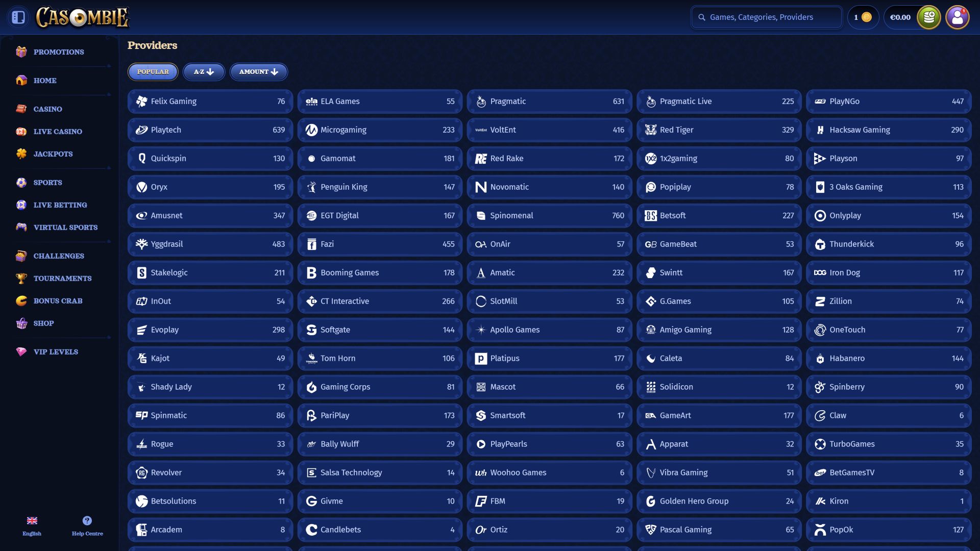The image size is (980, 551).
Task: Open the VIP Levels page
Action: coord(56,352)
